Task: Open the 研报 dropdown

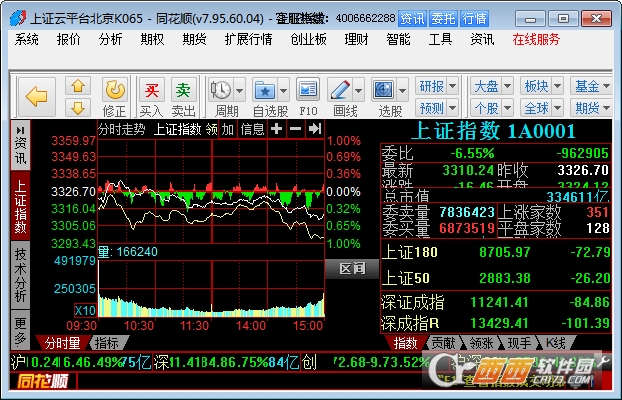Action: [437, 86]
